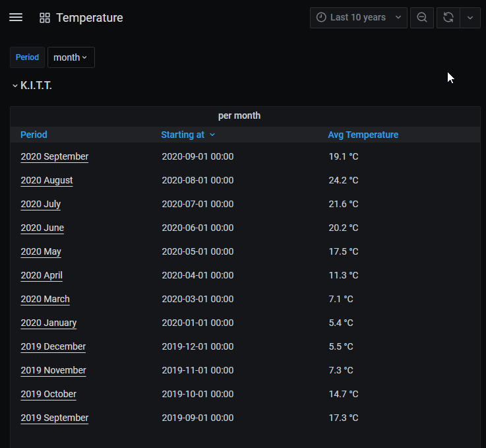The image size is (486, 448).
Task: Toggle the Starting at sort arrow
Action: pyautogui.click(x=212, y=135)
